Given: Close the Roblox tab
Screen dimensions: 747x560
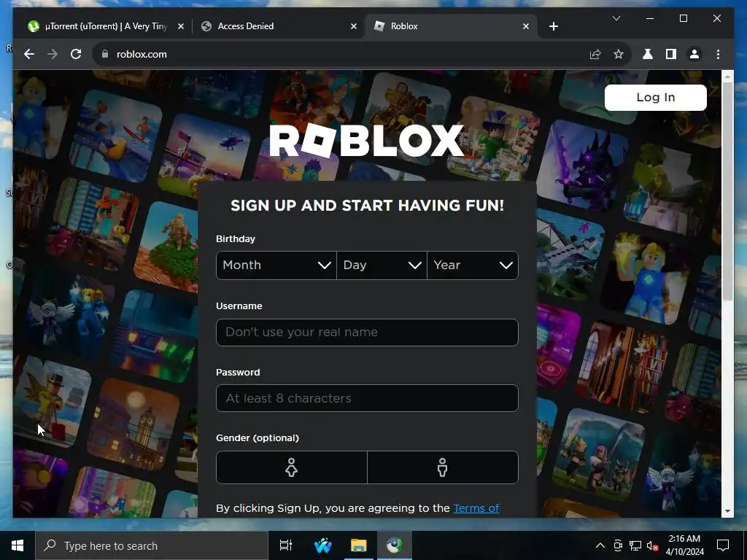Looking at the screenshot, I should point(526,26).
